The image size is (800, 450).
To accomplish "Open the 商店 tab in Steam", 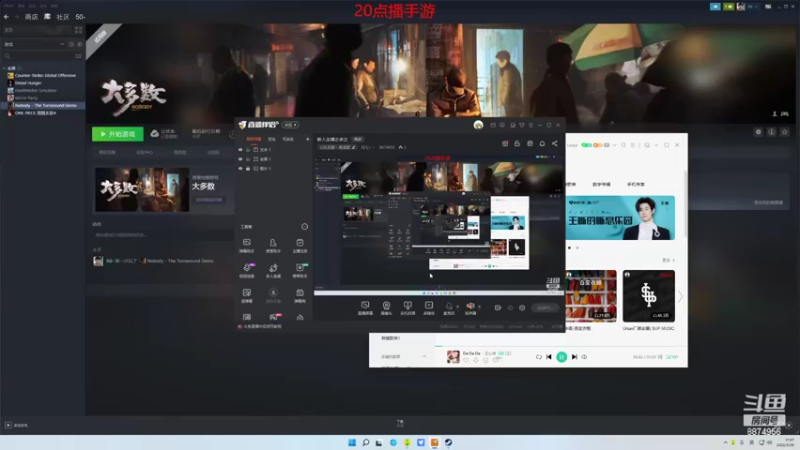I will click(x=31, y=17).
